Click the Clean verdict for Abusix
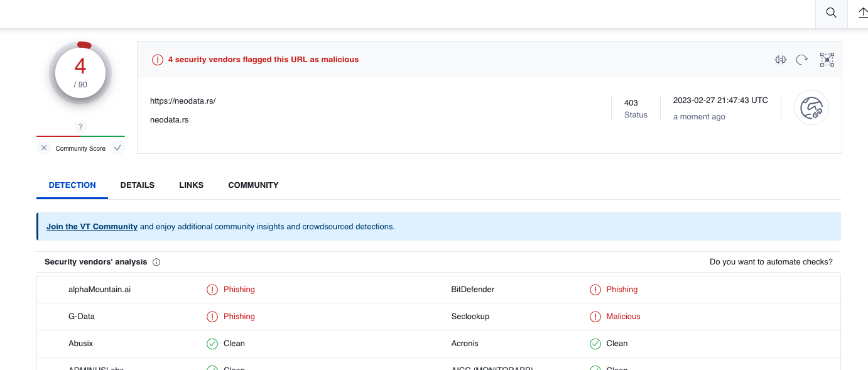The height and width of the screenshot is (370, 868). [x=234, y=344]
